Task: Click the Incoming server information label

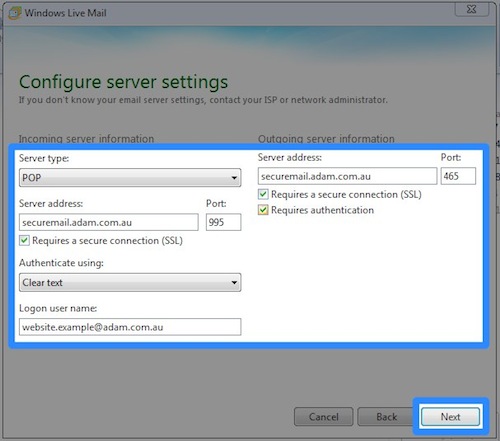Action: pos(86,139)
